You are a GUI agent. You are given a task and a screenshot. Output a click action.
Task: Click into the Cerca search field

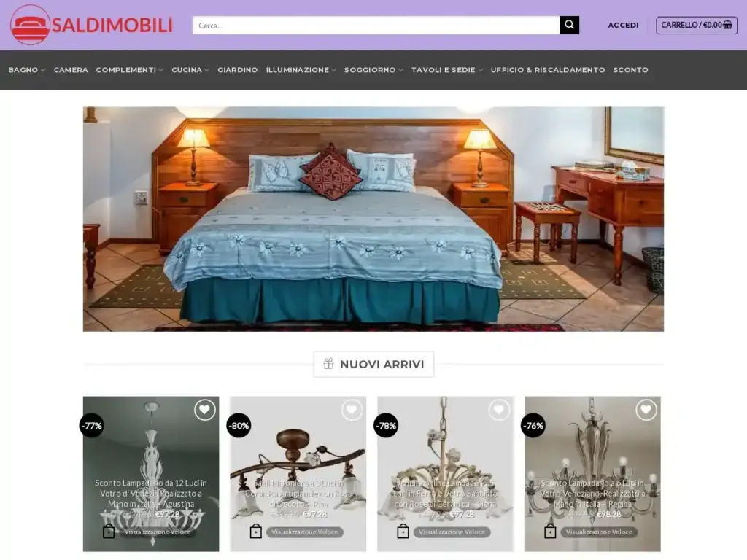376,26
